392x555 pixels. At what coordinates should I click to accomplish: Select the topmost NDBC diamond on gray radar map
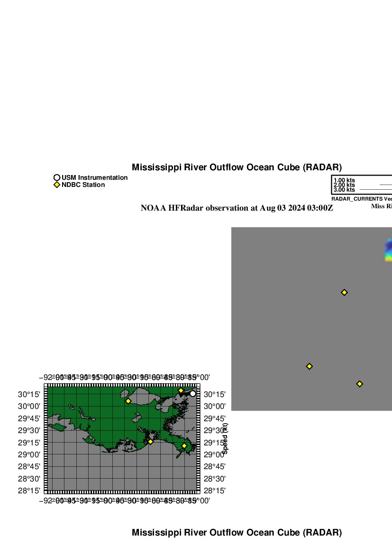tap(345, 292)
